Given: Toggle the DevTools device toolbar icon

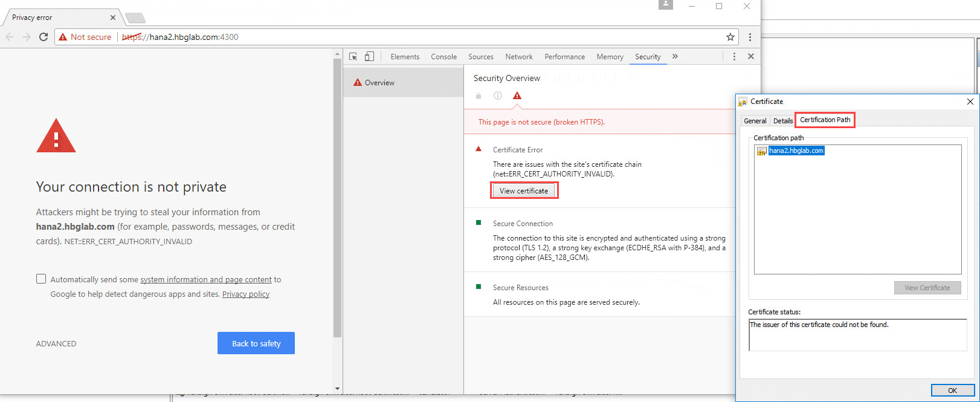Looking at the screenshot, I should (369, 56).
